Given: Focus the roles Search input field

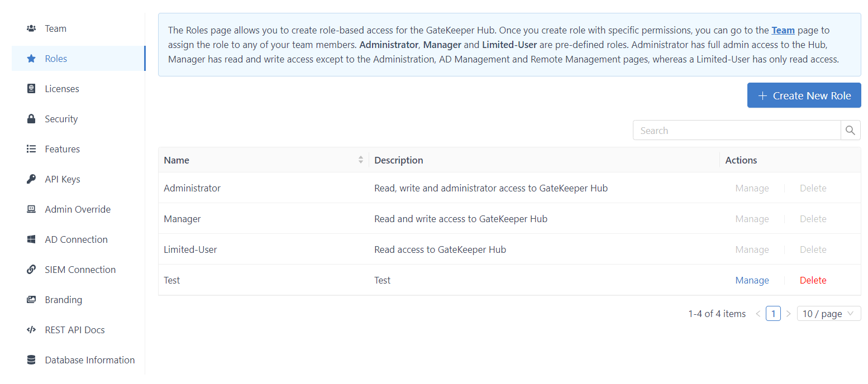Looking at the screenshot, I should pos(736,131).
